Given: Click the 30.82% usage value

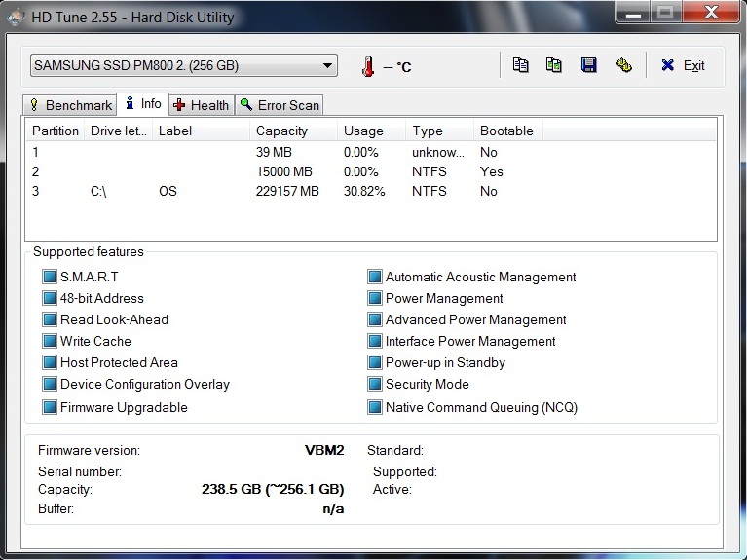Looking at the screenshot, I should coord(364,191).
